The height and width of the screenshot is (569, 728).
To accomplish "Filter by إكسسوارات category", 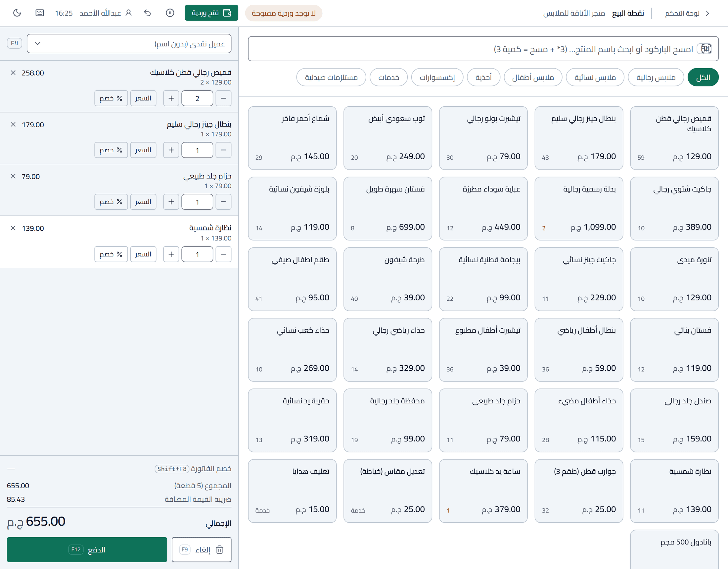I will [437, 78].
